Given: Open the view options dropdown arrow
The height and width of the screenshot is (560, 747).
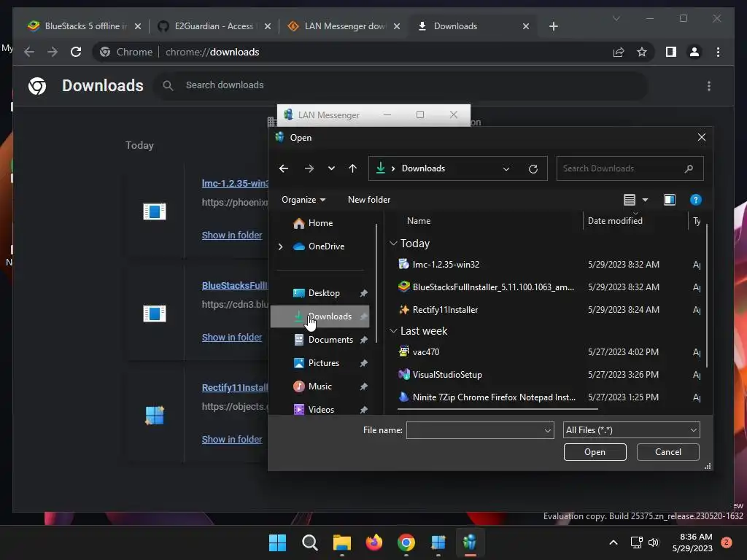Looking at the screenshot, I should [645, 200].
